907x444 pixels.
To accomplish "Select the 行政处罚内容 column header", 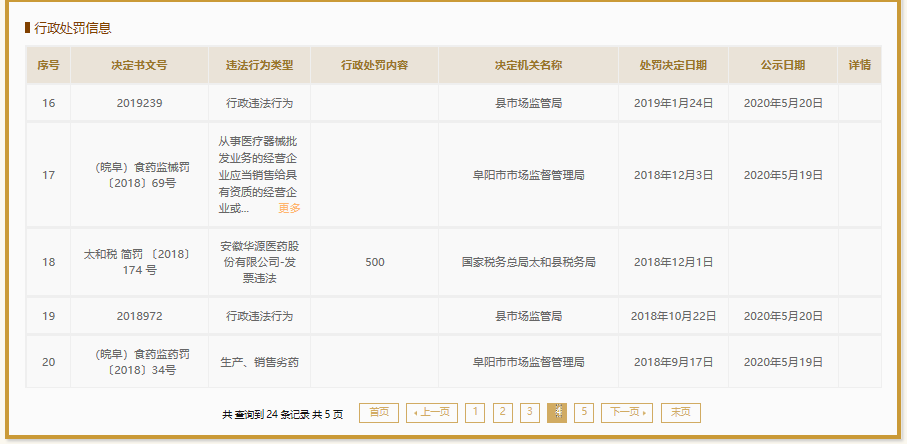I will (374, 65).
